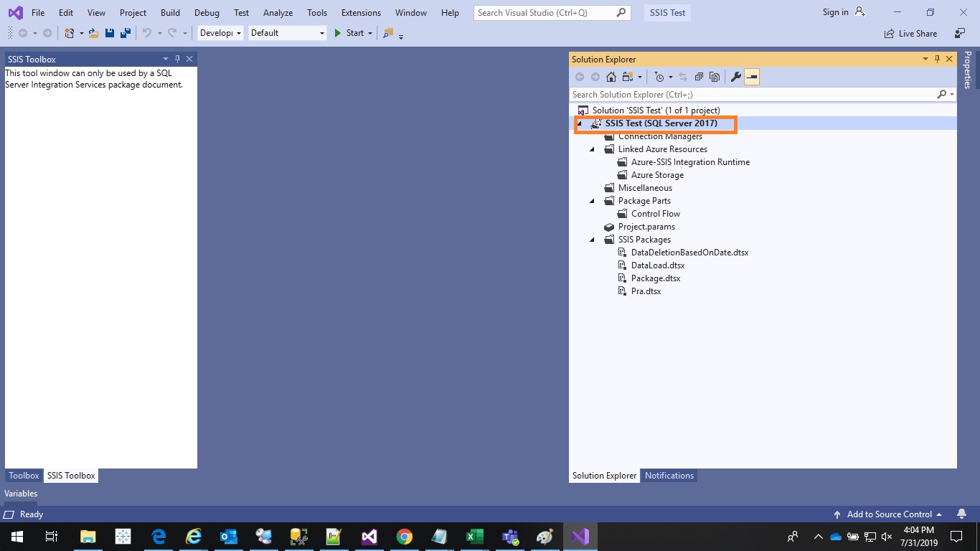The height and width of the screenshot is (551, 980).
Task: Select DataLoad.dtsx in Solution Explorer
Action: coord(657,265)
